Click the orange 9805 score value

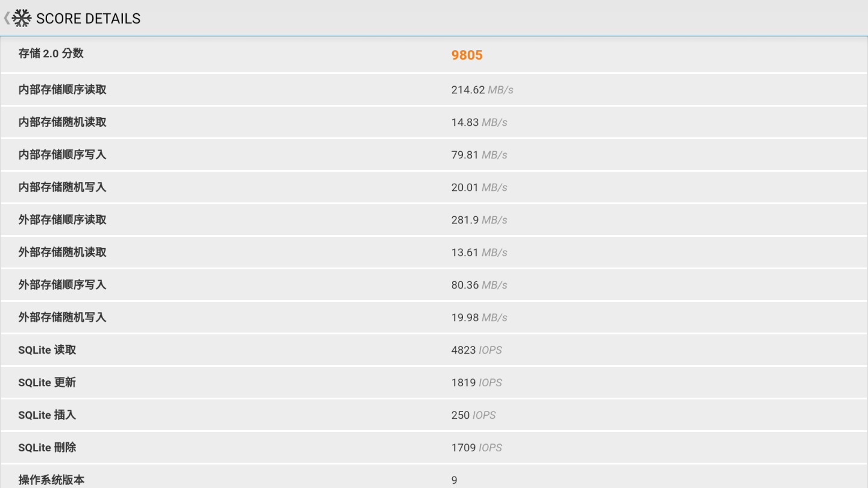point(467,55)
